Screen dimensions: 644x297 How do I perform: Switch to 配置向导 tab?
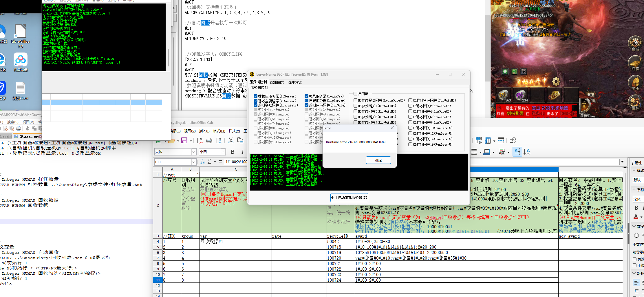pos(277,82)
